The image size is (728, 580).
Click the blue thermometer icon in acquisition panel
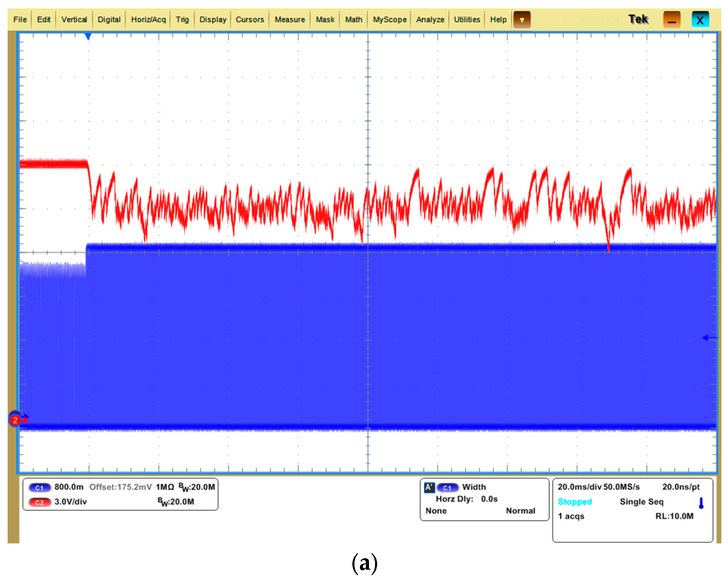[x=701, y=503]
